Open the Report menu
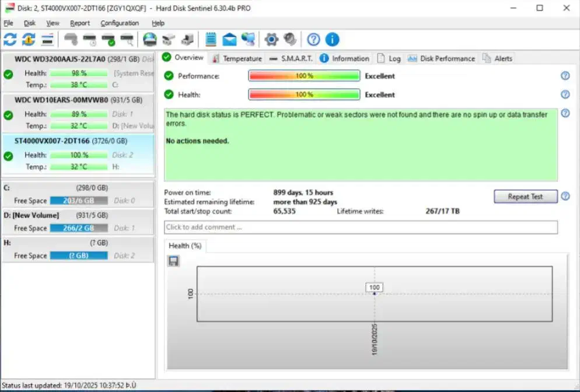The width and height of the screenshot is (580, 392). pos(80,23)
